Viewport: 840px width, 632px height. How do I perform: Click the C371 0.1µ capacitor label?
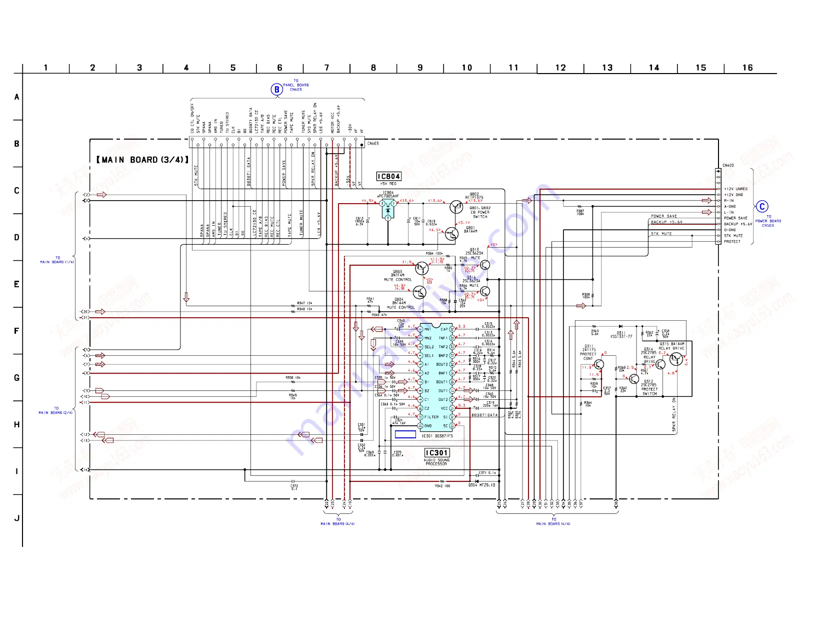tap(487, 473)
